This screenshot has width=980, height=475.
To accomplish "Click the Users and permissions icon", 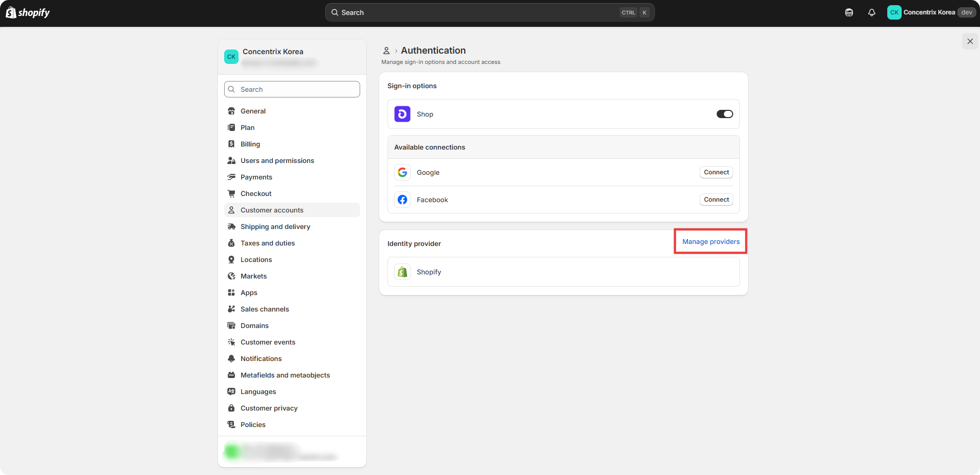I will (231, 160).
